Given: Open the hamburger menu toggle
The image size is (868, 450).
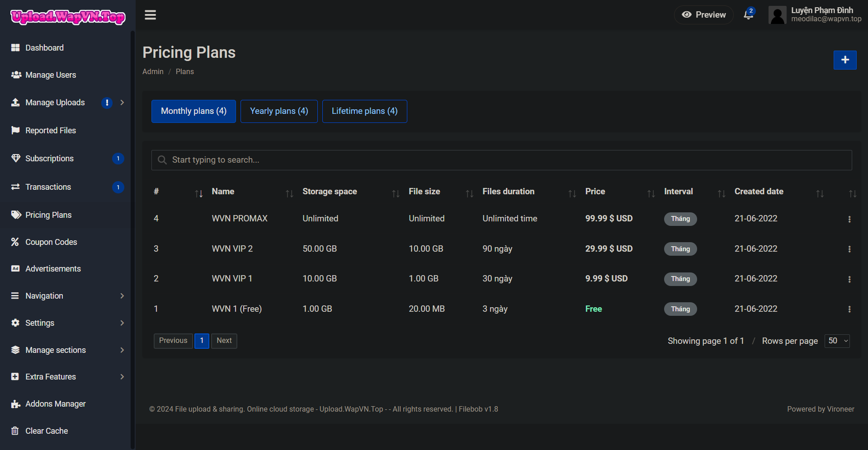Looking at the screenshot, I should coord(150,15).
